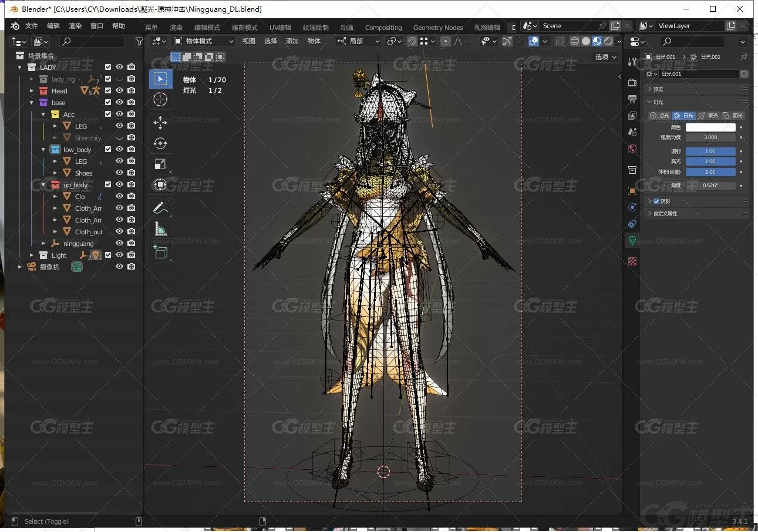This screenshot has height=532, width=758.
Task: Click the 体积(音量) volume slider
Action: pos(710,172)
